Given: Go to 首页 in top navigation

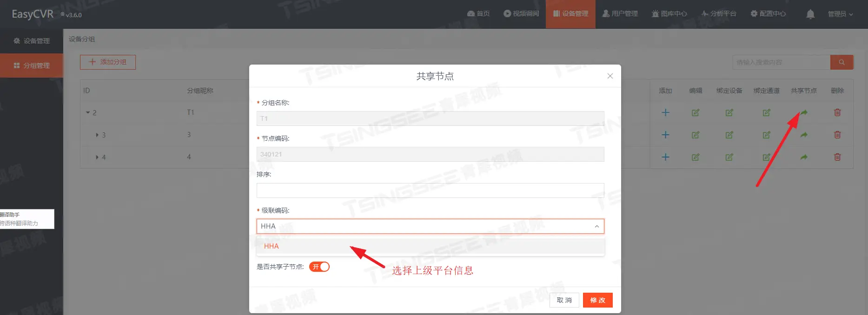Looking at the screenshot, I should [478, 13].
